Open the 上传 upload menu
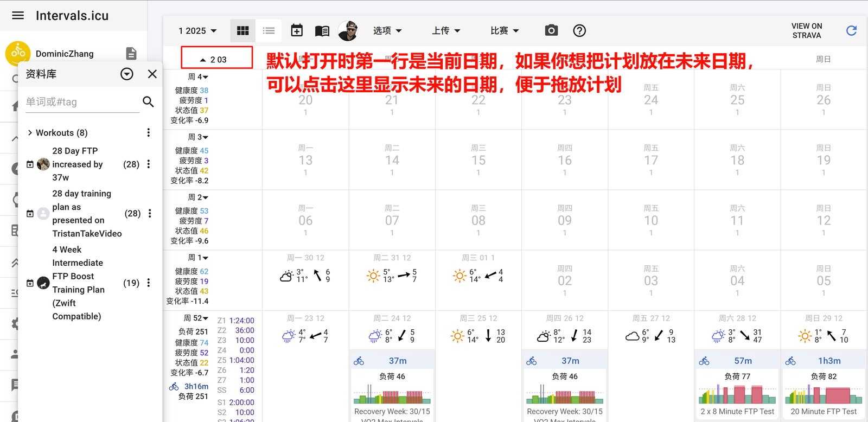This screenshot has width=868, height=422. pyautogui.click(x=446, y=31)
